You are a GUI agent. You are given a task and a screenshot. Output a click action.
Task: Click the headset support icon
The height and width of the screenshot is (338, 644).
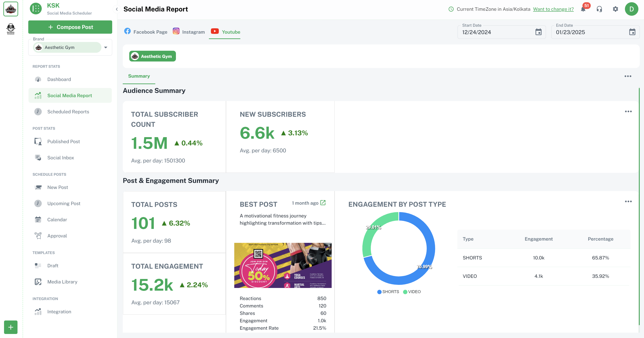tap(599, 9)
